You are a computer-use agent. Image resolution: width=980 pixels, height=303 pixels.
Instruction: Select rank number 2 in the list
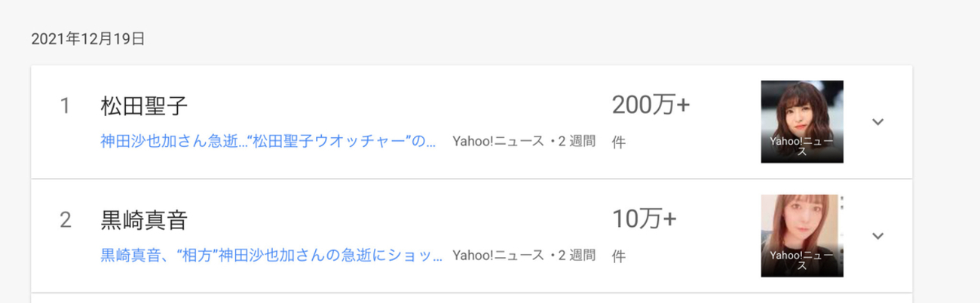point(65,220)
